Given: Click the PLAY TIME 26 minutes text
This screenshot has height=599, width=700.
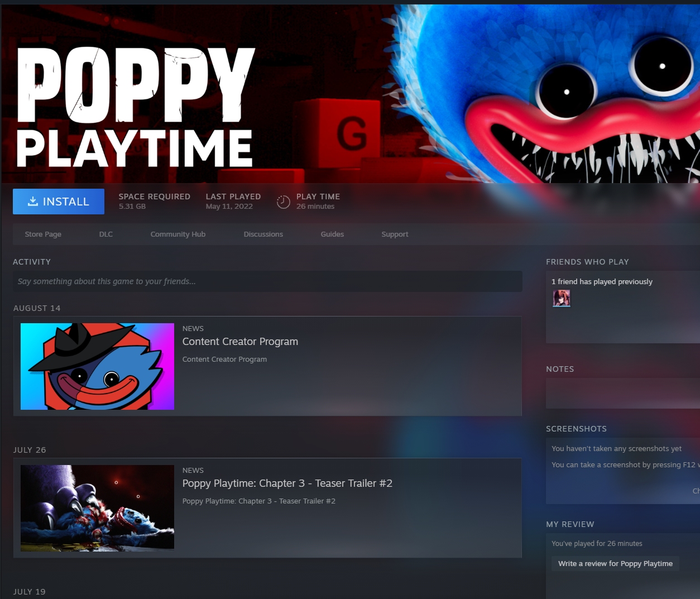Looking at the screenshot, I should [x=318, y=201].
